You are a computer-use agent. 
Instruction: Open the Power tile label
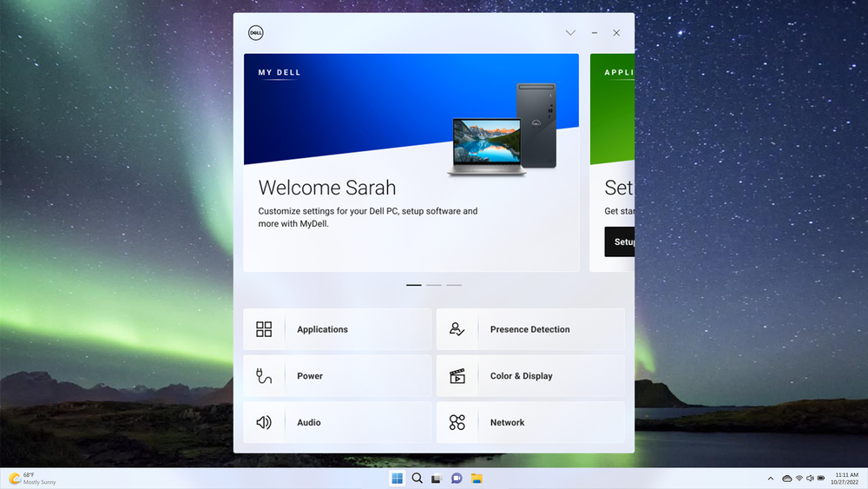click(x=310, y=375)
